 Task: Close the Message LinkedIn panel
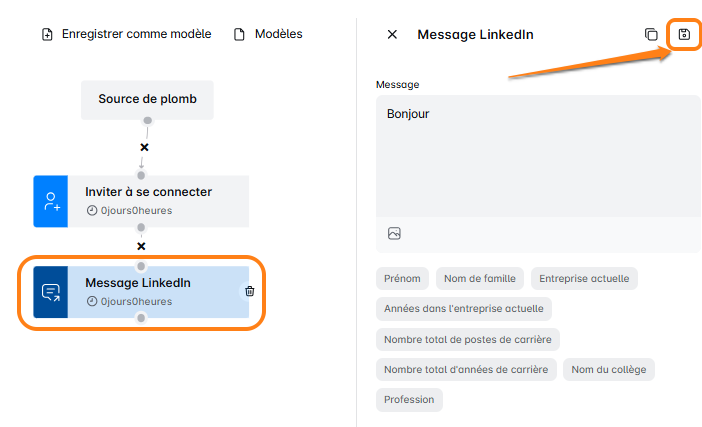392,35
